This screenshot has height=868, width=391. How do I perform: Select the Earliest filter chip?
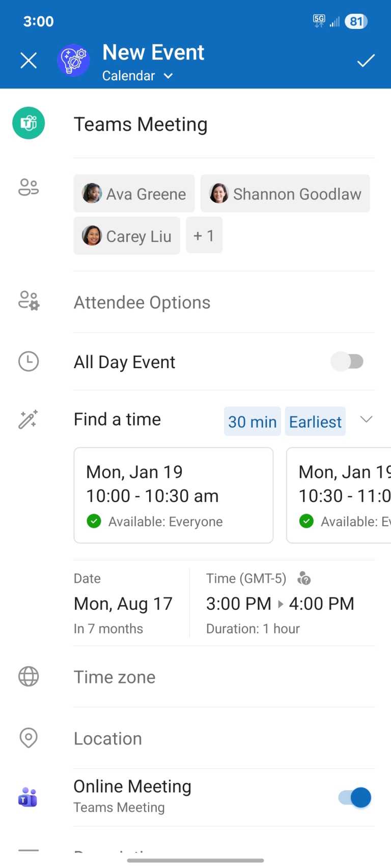tap(316, 422)
